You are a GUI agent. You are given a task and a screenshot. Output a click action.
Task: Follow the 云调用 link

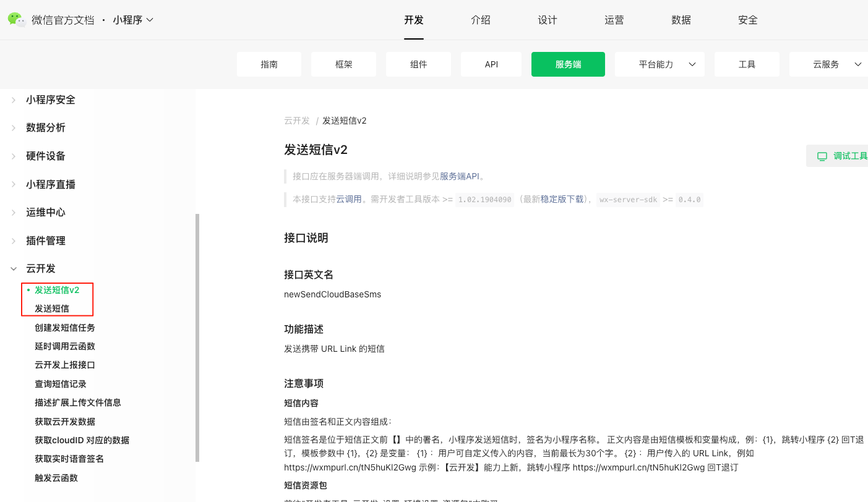click(349, 199)
